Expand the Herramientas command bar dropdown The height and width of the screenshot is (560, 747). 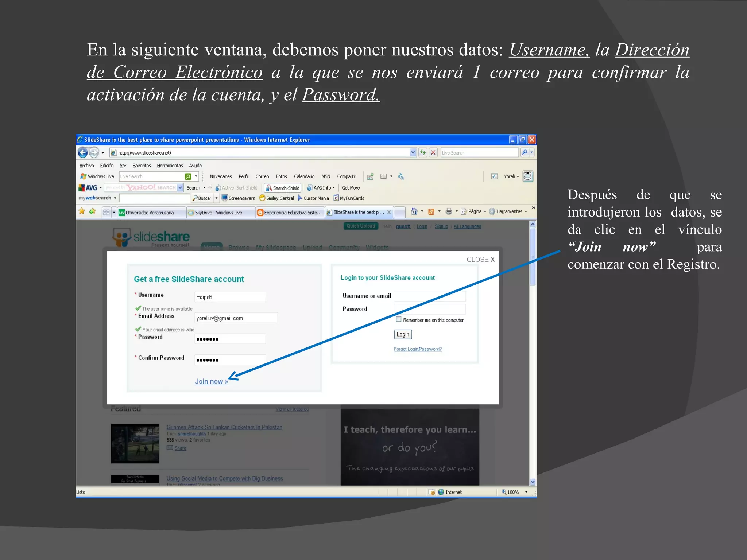click(x=526, y=211)
